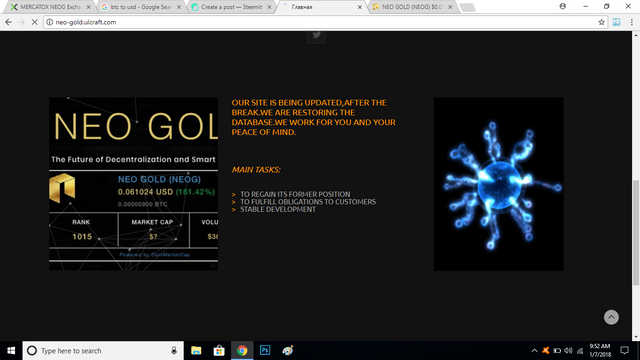Click the NEO GOLD (NEOG) title in widget
Screen dimensions: 640x360
pos(159,179)
